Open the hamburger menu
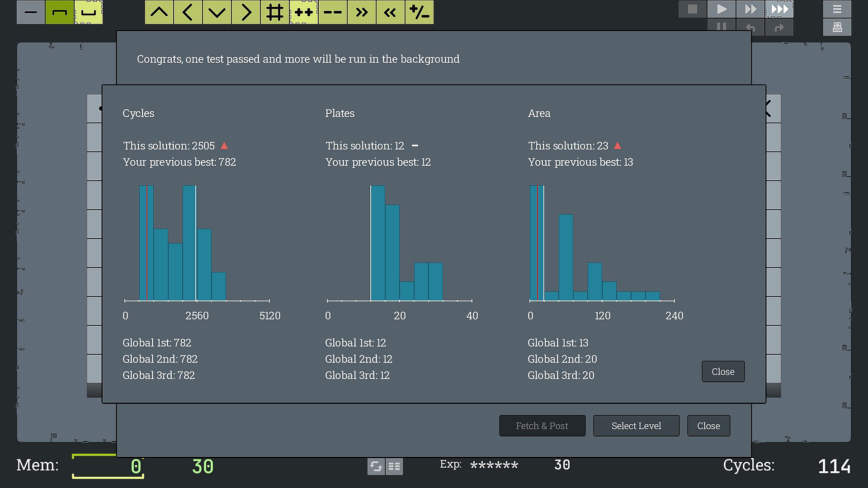 tap(837, 9)
